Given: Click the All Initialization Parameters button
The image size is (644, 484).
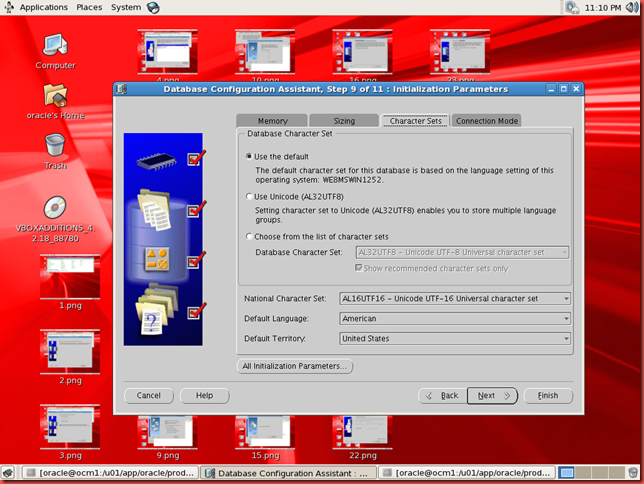Looking at the screenshot, I should point(294,366).
